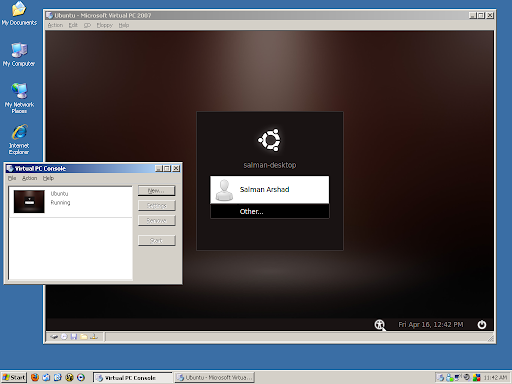This screenshot has height=384, width=512.
Task: Open the File menu in Virtual PC Console
Action: [12, 178]
